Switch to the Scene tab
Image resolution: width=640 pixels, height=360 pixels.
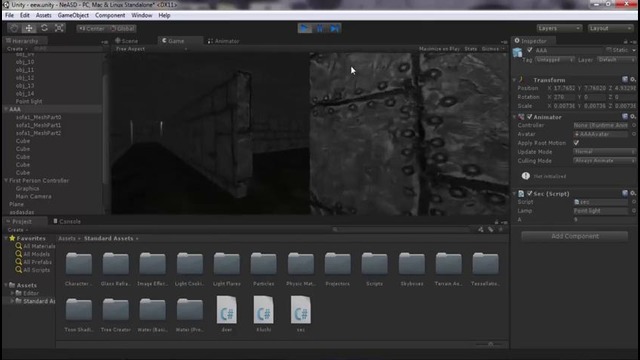tap(127, 41)
